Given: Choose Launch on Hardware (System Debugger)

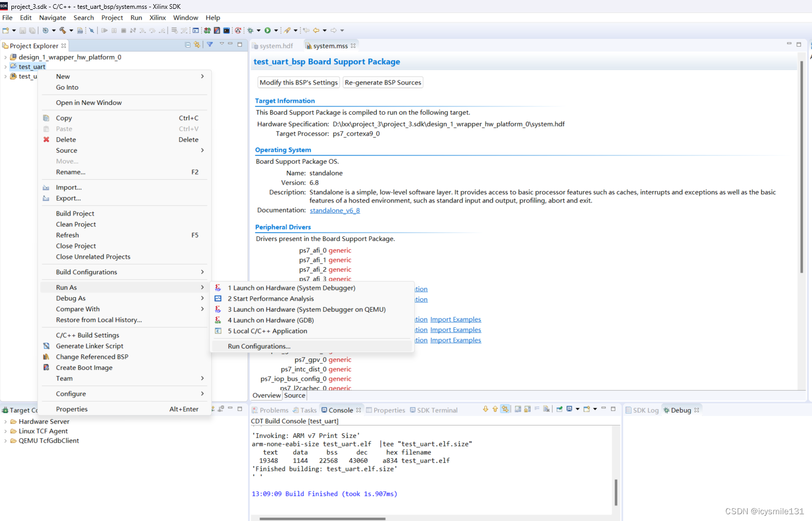Looking at the screenshot, I should point(312,288).
